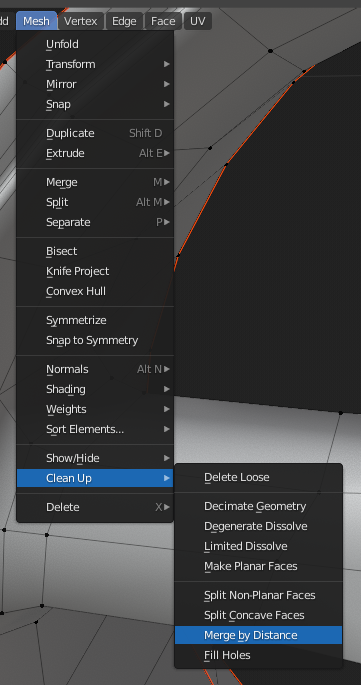Select Decimate Geometry
The image size is (361, 685).
[x=258, y=506]
